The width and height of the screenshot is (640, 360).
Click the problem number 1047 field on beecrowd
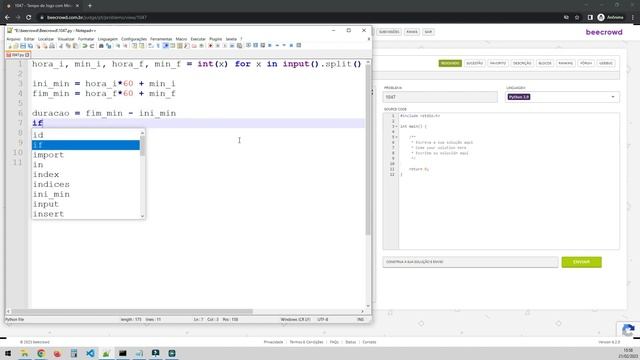440,97
